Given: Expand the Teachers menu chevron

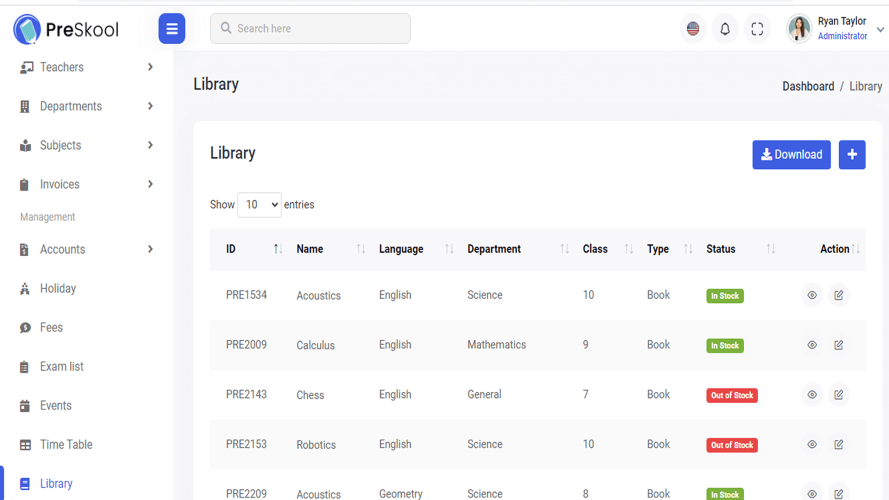Looking at the screenshot, I should click(x=150, y=67).
